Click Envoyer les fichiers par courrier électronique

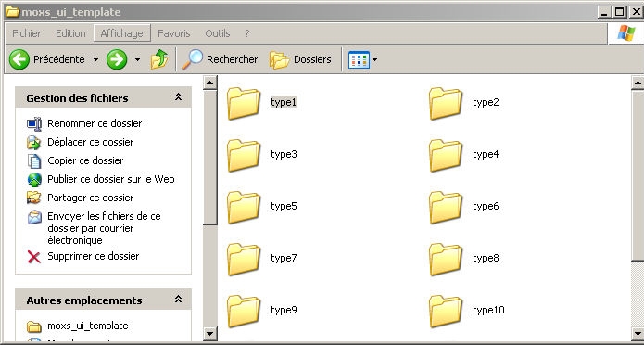pyautogui.click(x=104, y=228)
